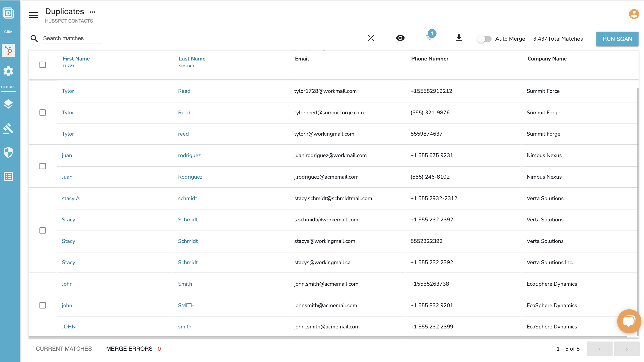Check the select-all header checkbox
Image resolution: width=644 pixels, height=362 pixels.
click(43, 65)
